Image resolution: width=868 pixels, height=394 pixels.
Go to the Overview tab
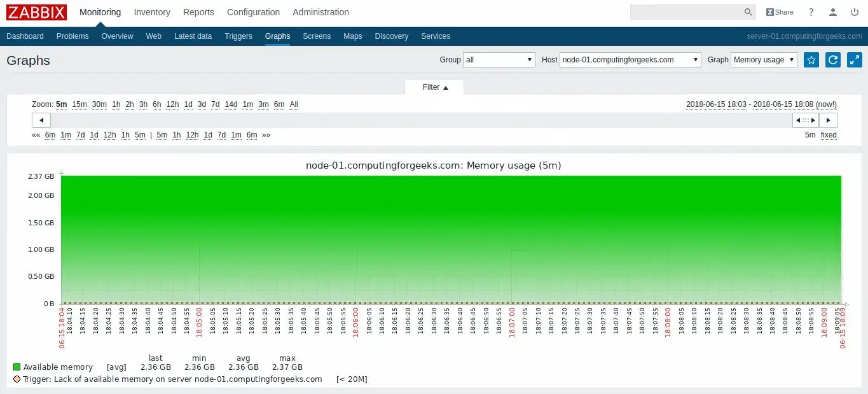point(117,36)
